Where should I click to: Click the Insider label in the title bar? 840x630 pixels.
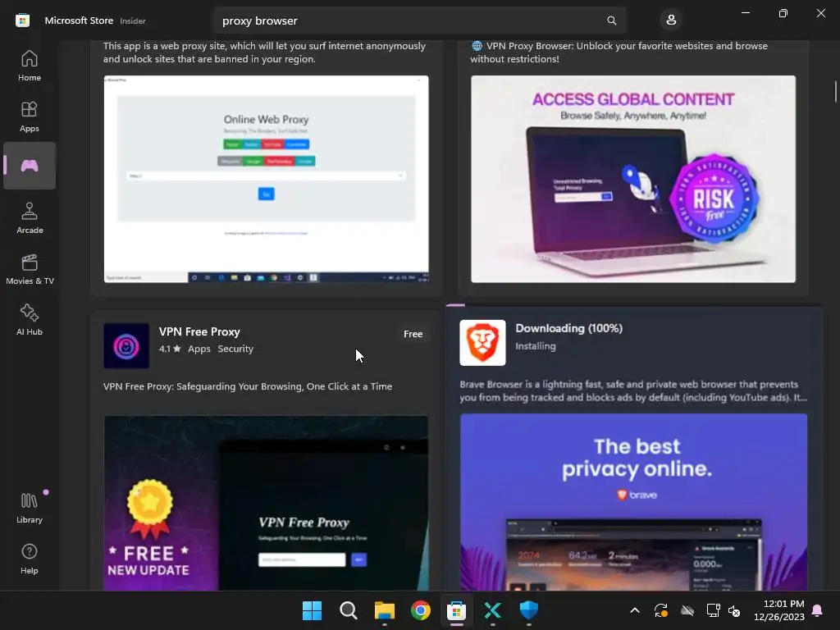[x=132, y=21]
